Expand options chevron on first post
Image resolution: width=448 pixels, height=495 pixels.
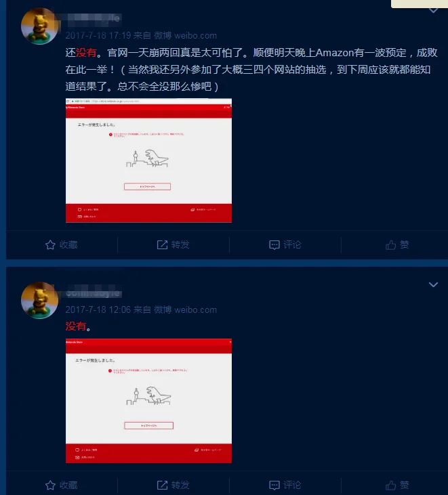[x=433, y=10]
